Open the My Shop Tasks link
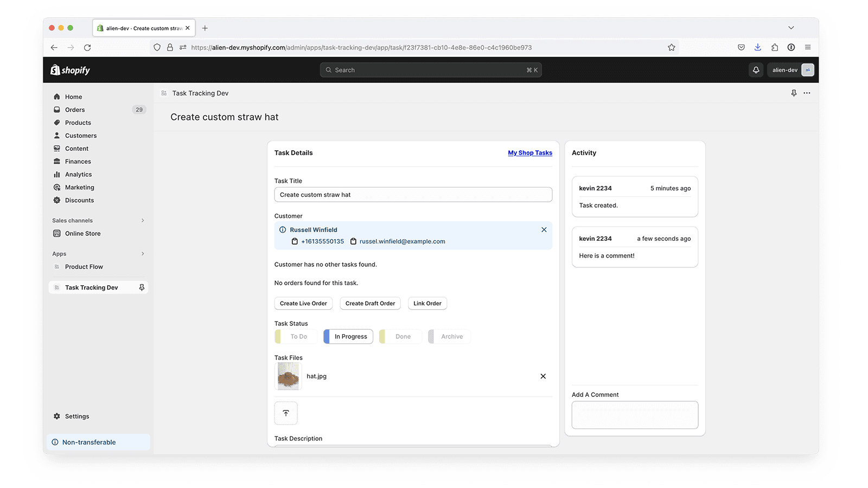 [529, 152]
